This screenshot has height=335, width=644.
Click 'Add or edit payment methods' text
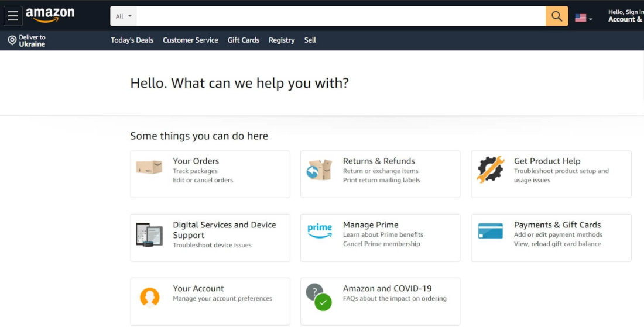point(558,234)
